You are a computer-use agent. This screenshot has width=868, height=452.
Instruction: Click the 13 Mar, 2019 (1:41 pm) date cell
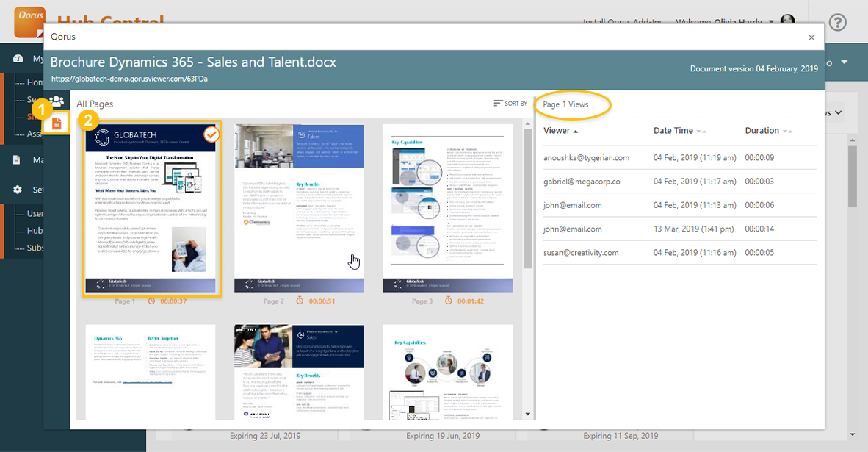tap(694, 229)
